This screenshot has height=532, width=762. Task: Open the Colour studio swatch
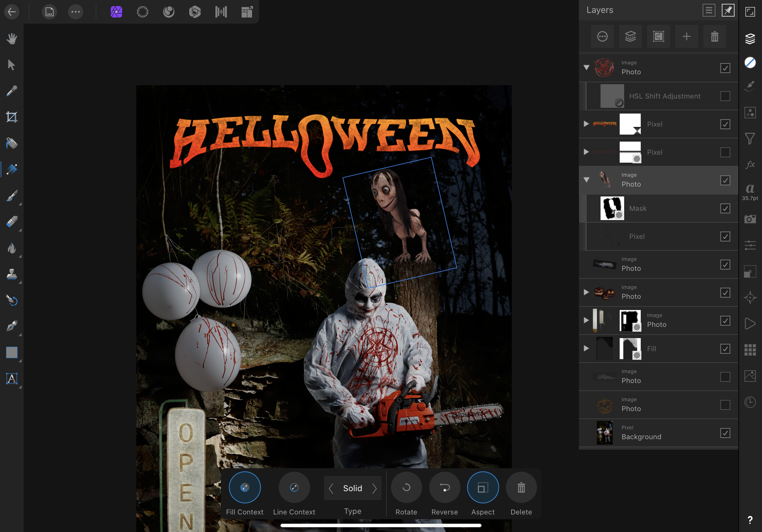750,63
